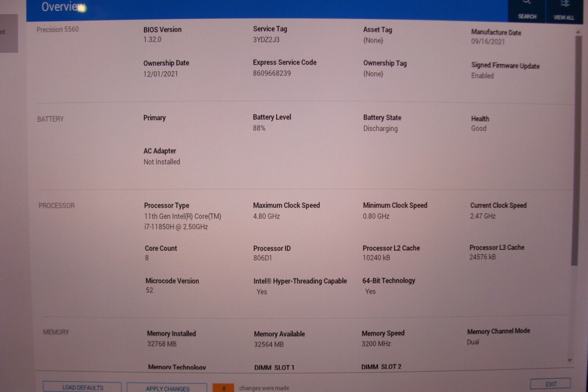Open the Search tool in header

[527, 10]
